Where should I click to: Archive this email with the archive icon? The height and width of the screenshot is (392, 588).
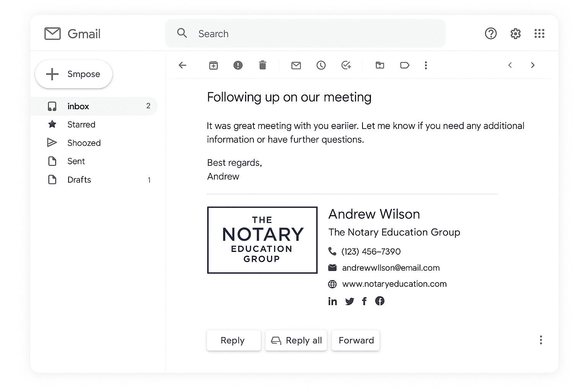213,65
